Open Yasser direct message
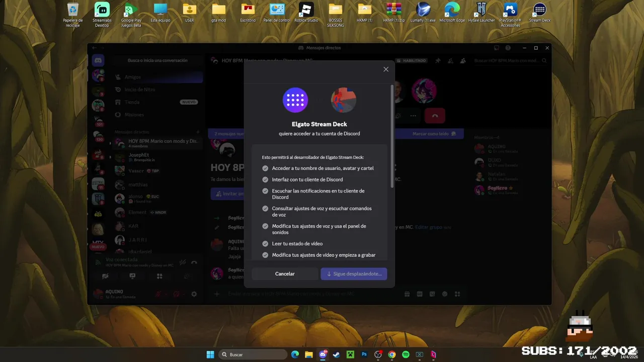The image size is (644, 362). tap(157, 171)
